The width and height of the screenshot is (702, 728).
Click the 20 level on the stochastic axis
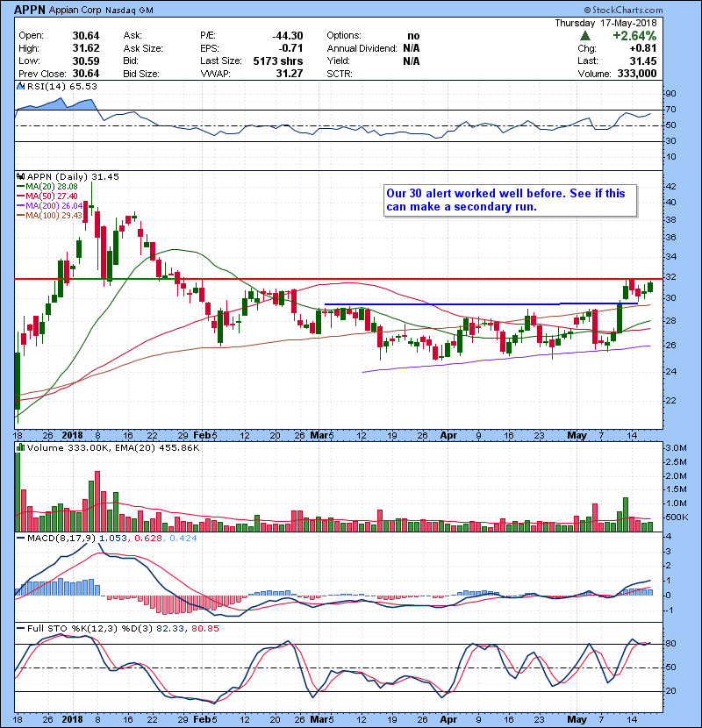tap(671, 691)
